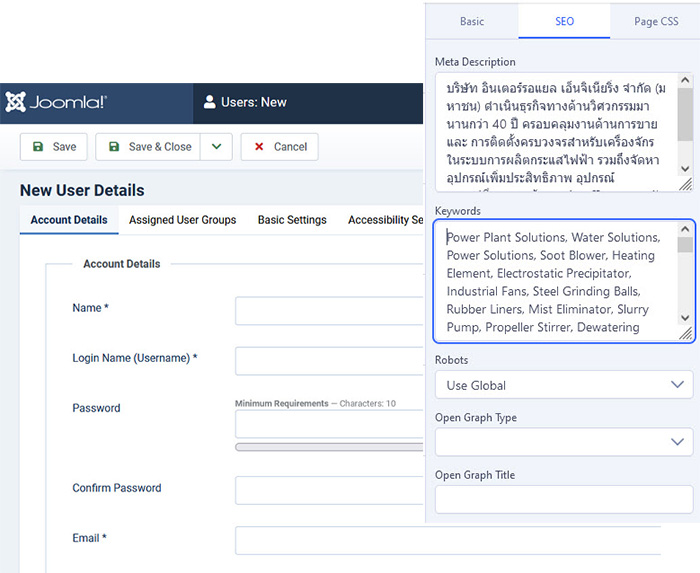Expand the Save & Close dropdown arrow

point(216,147)
